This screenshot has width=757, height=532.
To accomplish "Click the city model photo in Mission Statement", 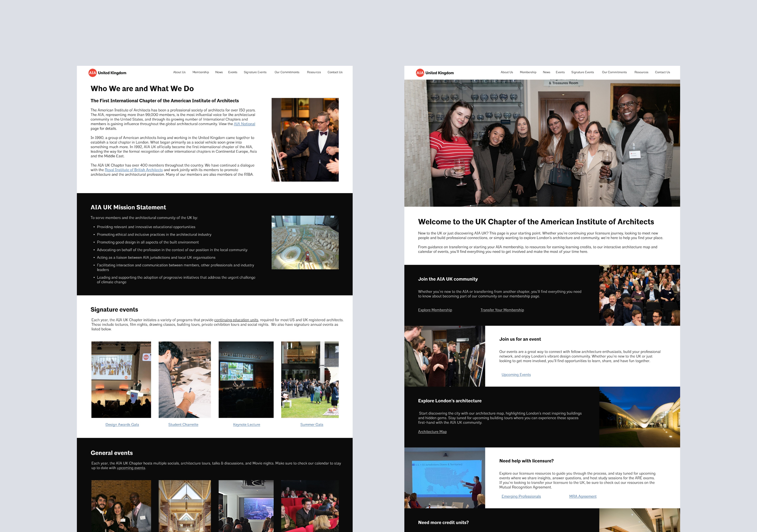I will (x=305, y=243).
